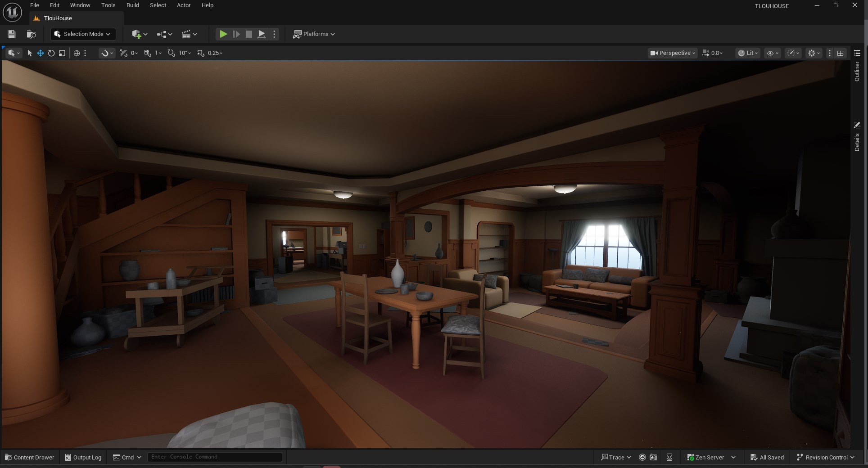Open the Output Log
Screen dimensions: 868x468
pos(83,457)
